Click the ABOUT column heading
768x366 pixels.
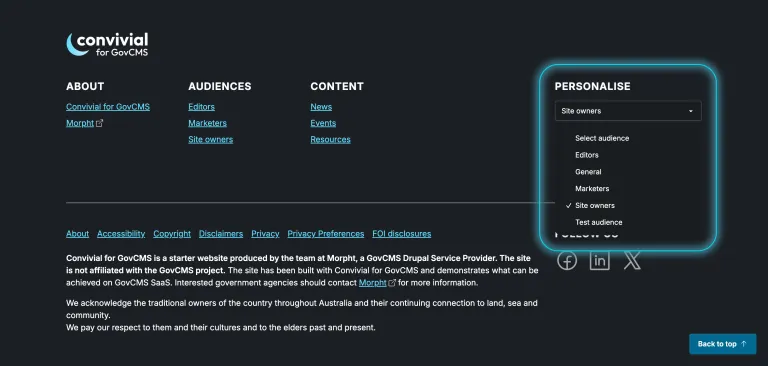tap(85, 86)
